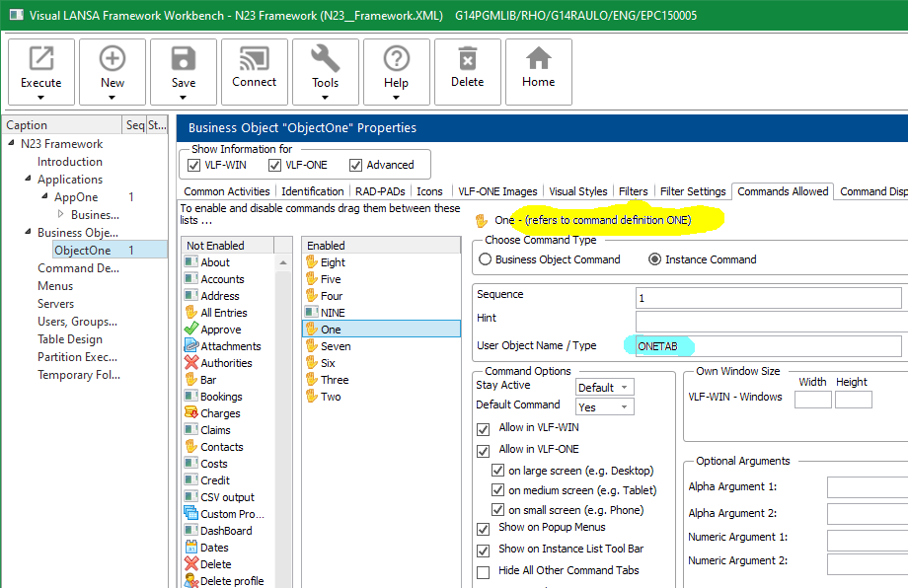Toggle Show on Instance List Tool Bar
This screenshot has height=588, width=908.
click(x=483, y=551)
